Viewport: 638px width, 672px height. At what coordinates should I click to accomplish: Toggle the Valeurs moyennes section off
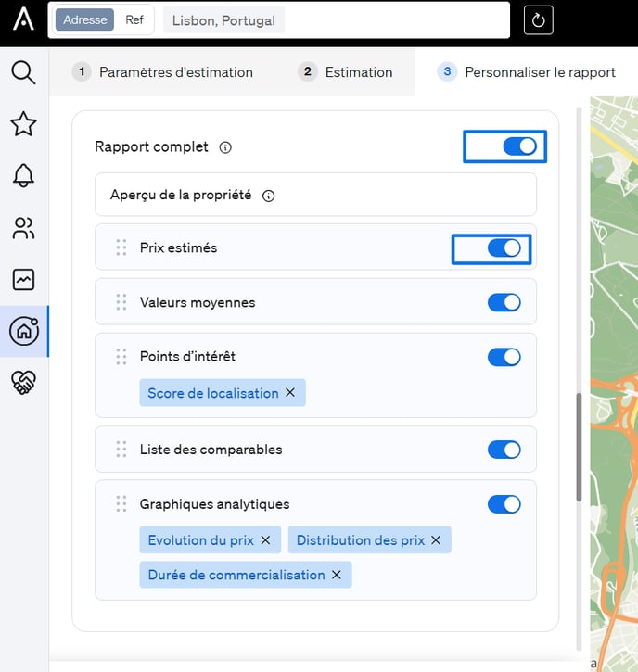504,302
